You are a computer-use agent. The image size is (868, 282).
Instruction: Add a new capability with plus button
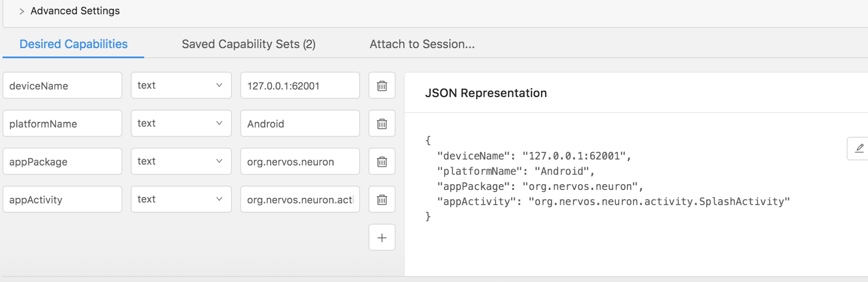point(382,238)
